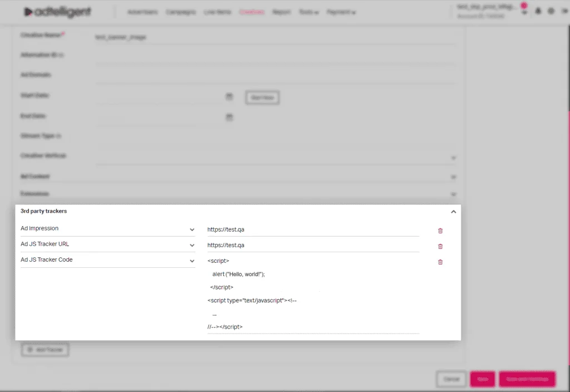Open the Line Items page
This screenshot has height=392, width=570.
[x=218, y=12]
